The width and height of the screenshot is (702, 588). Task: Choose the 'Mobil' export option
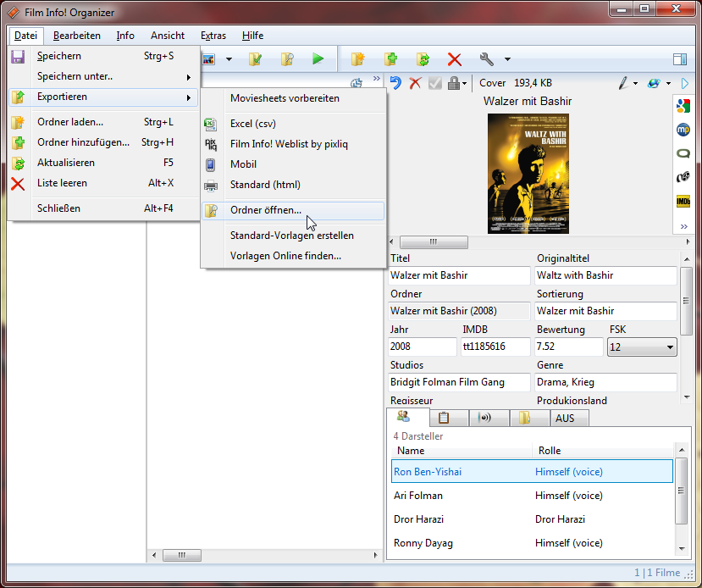293,164
